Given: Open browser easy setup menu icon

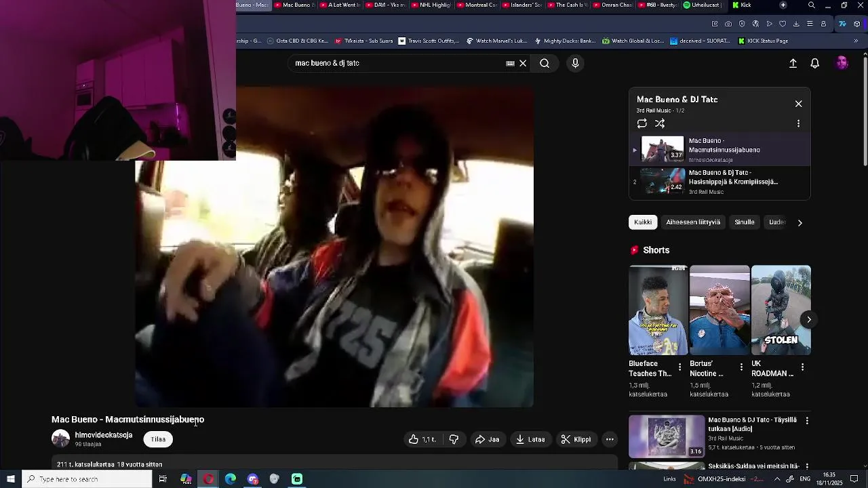Looking at the screenshot, I should (810, 24).
